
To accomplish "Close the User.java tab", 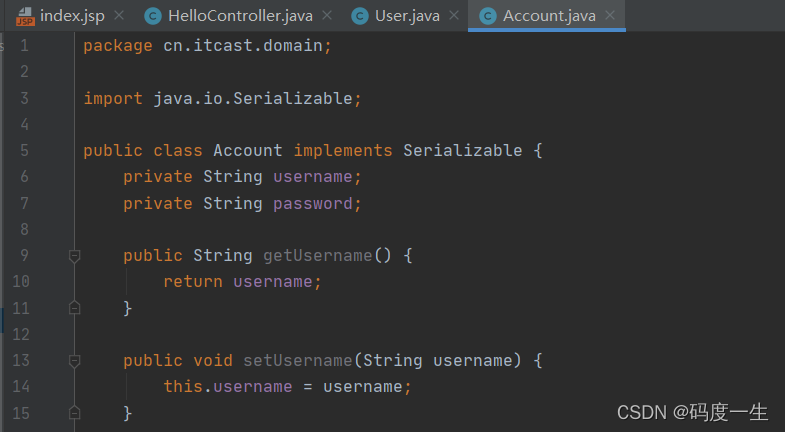I will pos(454,16).
